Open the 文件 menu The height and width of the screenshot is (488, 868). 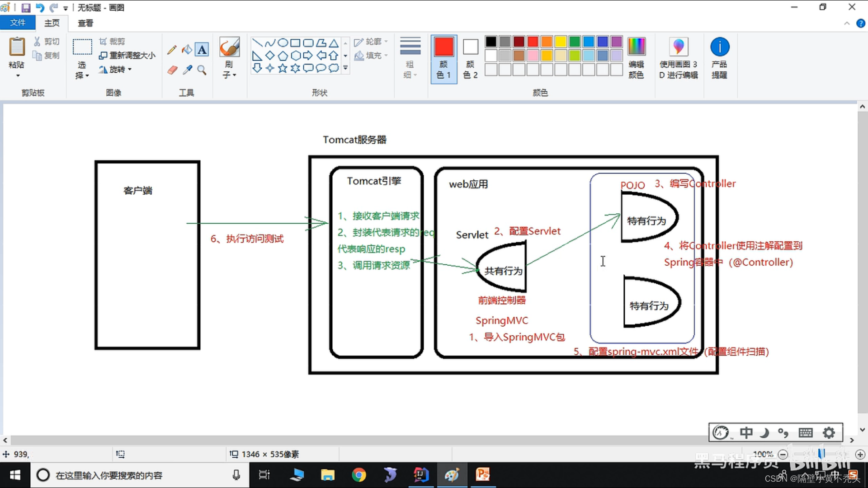18,22
